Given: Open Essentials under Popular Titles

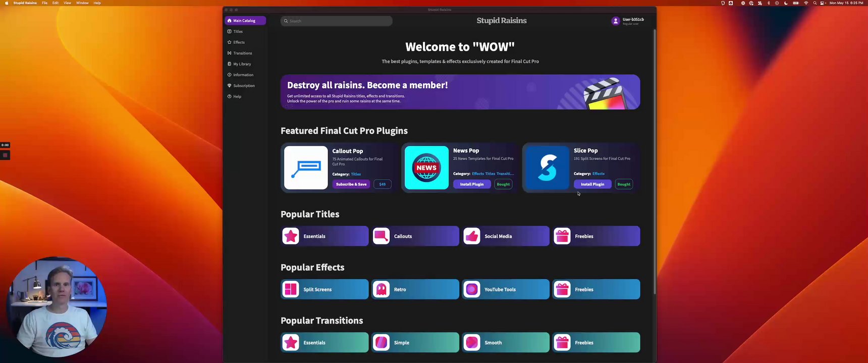Looking at the screenshot, I should pyautogui.click(x=324, y=236).
